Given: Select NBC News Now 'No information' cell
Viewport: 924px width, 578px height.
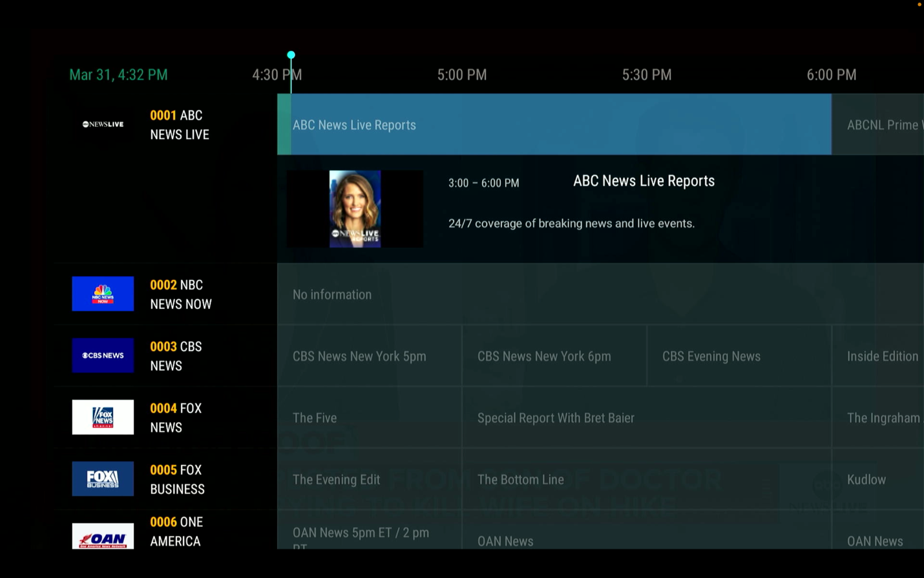Looking at the screenshot, I should [x=600, y=294].
